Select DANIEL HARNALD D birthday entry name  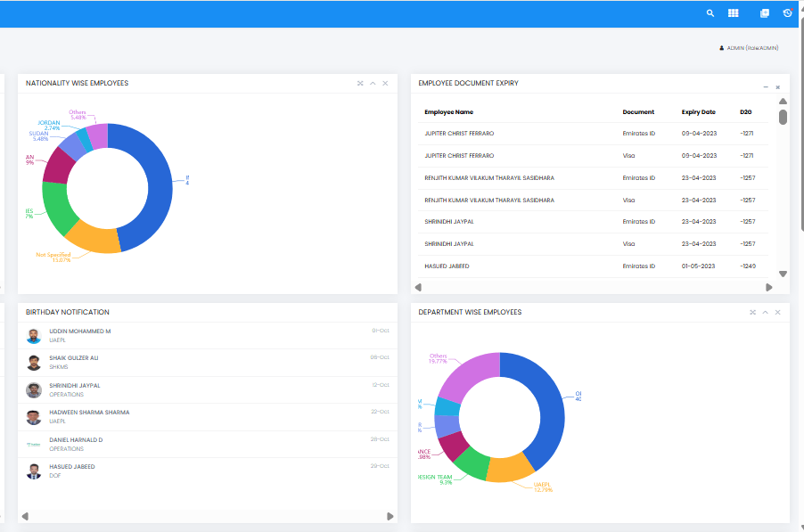76,439
